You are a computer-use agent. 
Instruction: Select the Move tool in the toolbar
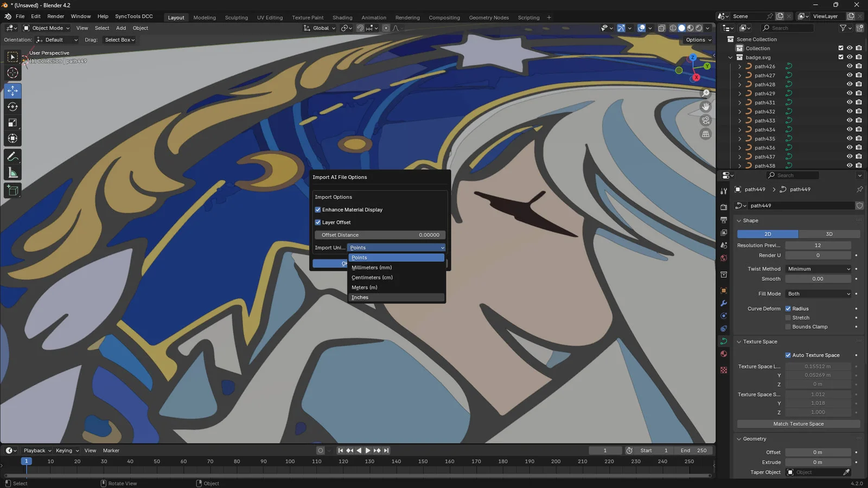(12, 91)
